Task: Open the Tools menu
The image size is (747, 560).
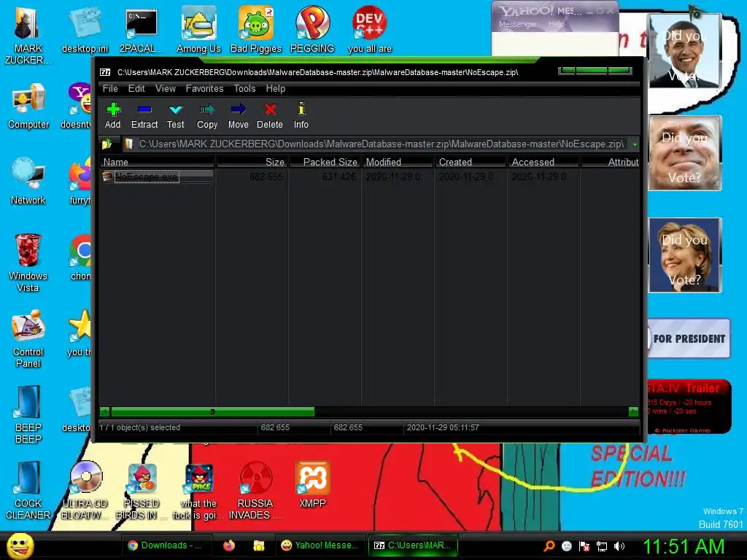Action: click(244, 88)
